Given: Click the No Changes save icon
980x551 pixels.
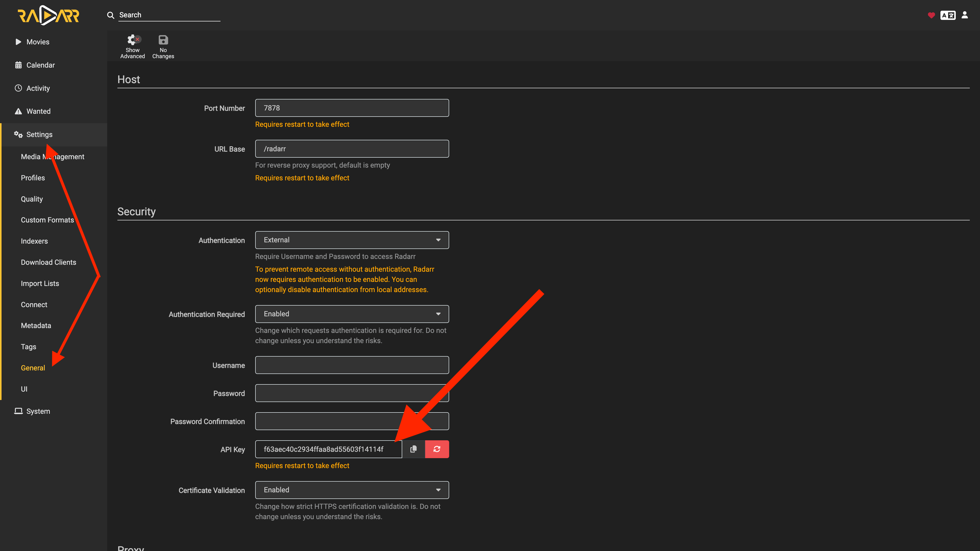Looking at the screenshot, I should (x=163, y=46).
